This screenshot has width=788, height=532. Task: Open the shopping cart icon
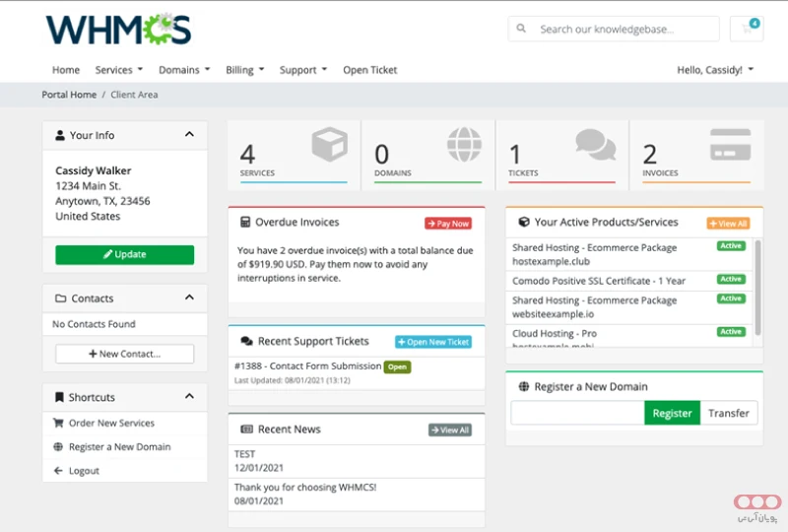747,29
